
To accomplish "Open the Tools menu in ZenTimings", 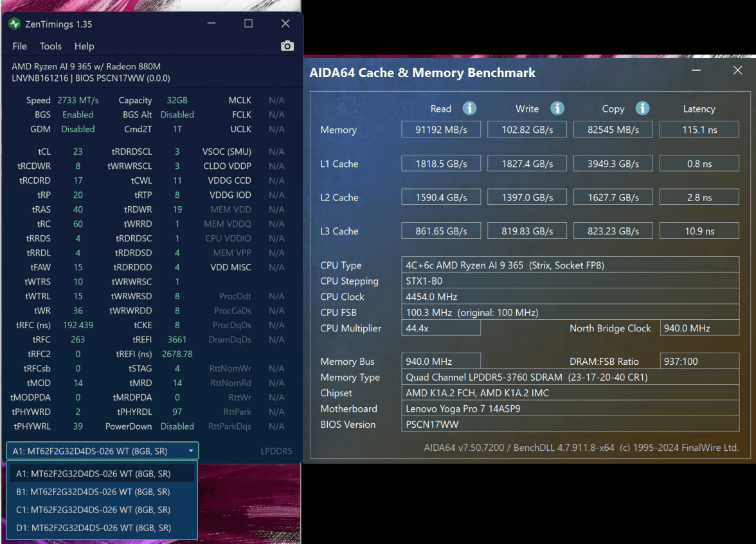I will 50,46.
